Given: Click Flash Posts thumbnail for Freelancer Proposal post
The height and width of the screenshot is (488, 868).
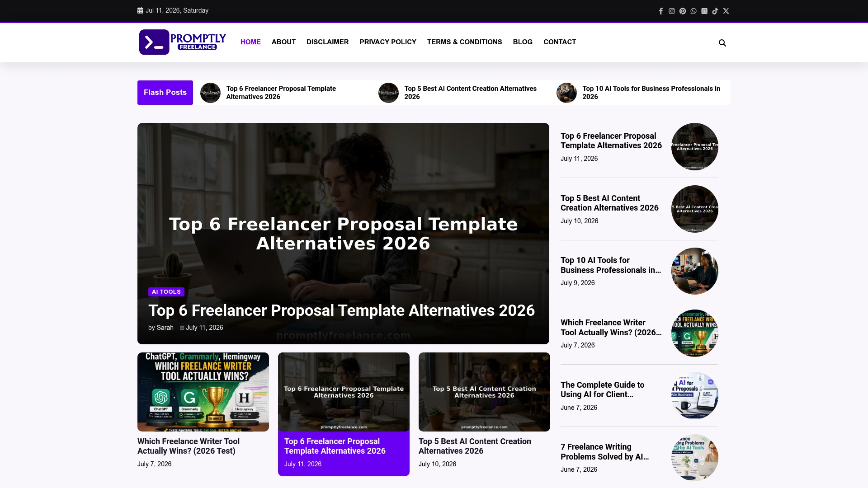Looking at the screenshot, I should (210, 93).
